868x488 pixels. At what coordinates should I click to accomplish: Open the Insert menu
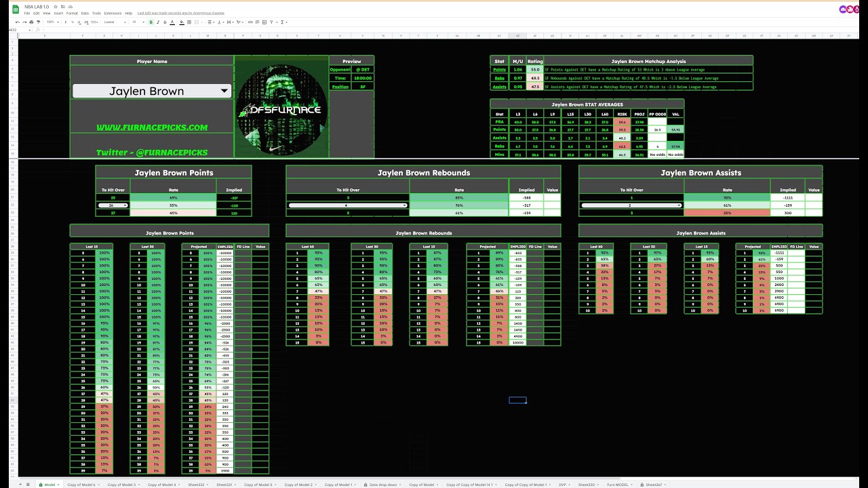click(x=58, y=13)
